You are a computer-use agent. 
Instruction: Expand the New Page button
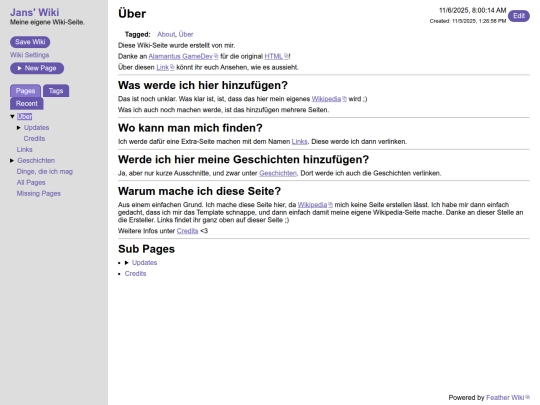click(37, 68)
